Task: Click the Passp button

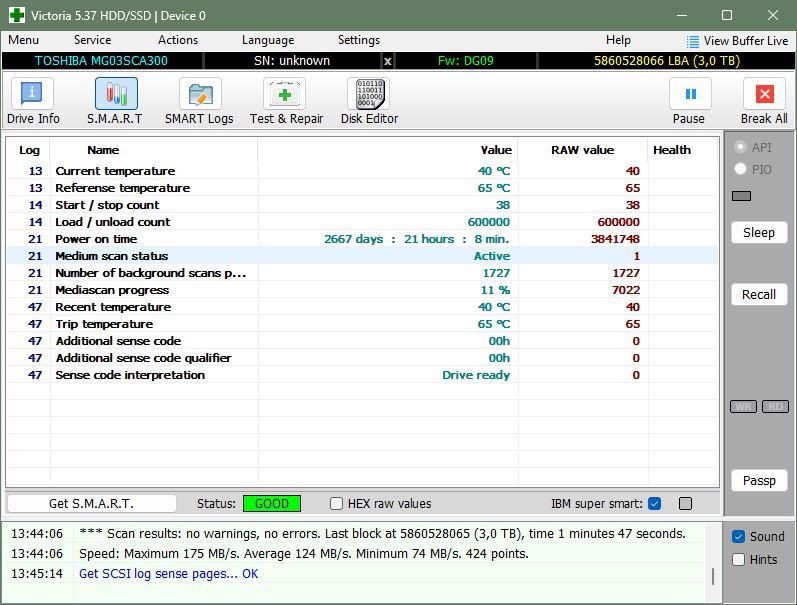Action: coord(759,481)
